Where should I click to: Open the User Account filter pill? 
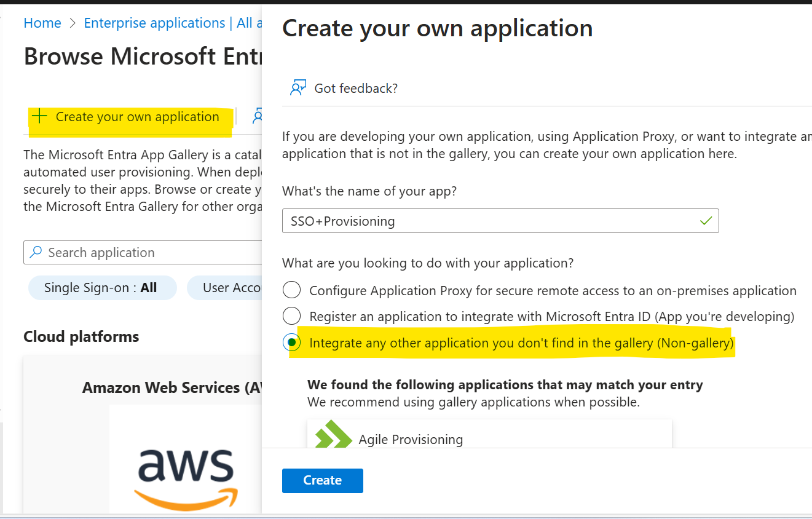pyautogui.click(x=224, y=287)
